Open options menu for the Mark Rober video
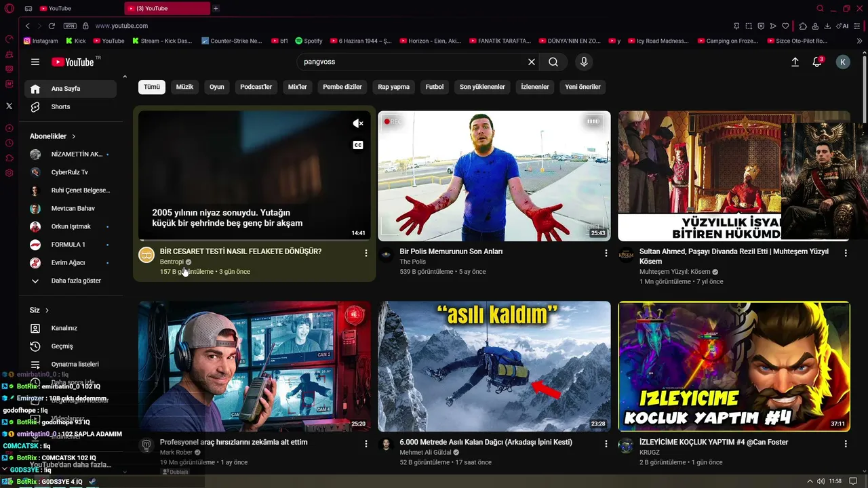The image size is (868, 488). click(366, 443)
